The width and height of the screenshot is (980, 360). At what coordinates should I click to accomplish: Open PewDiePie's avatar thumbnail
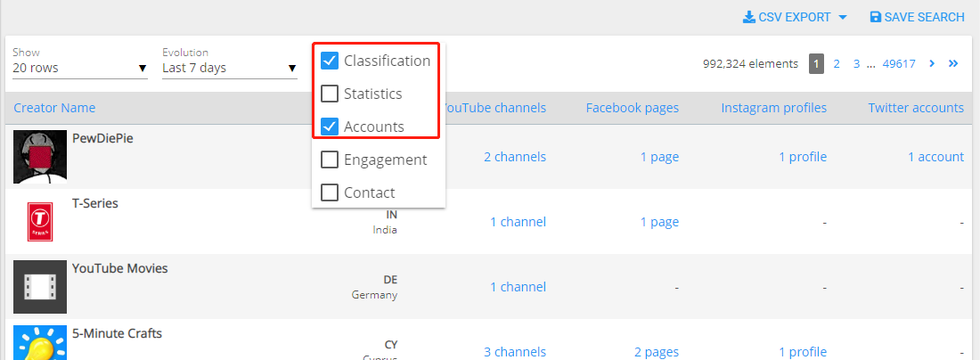point(40,157)
